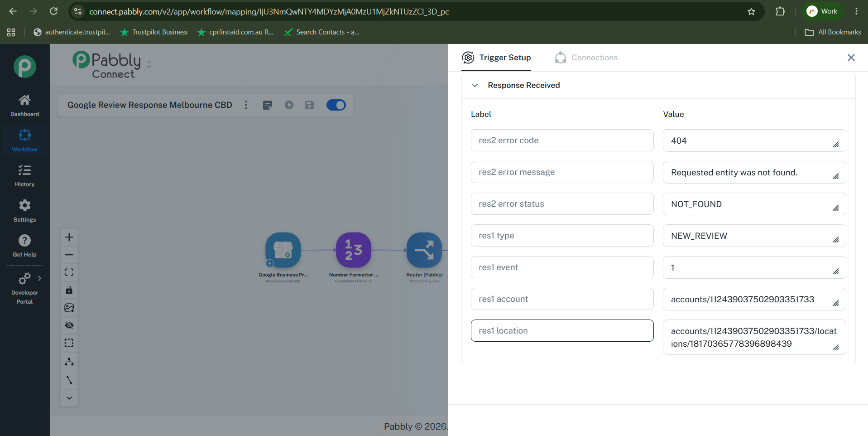Open Get Help in sidebar
Image resolution: width=868 pixels, height=436 pixels.
(x=24, y=246)
